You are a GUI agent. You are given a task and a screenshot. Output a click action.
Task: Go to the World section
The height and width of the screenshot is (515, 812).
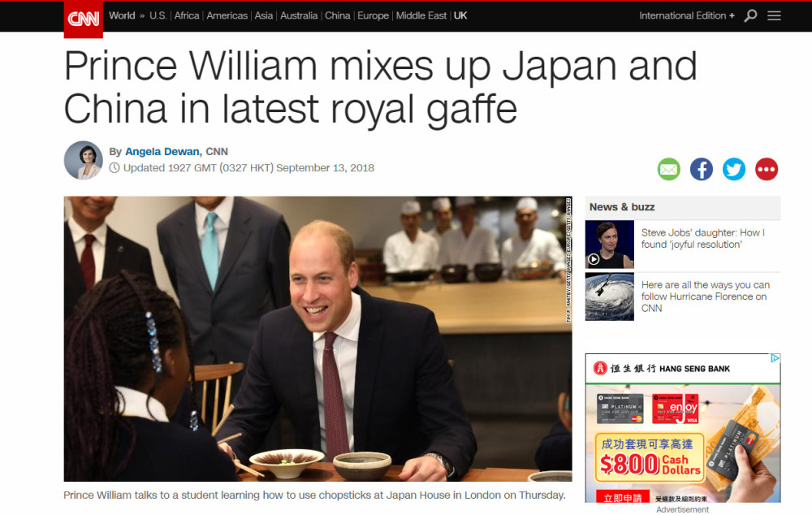(122, 15)
